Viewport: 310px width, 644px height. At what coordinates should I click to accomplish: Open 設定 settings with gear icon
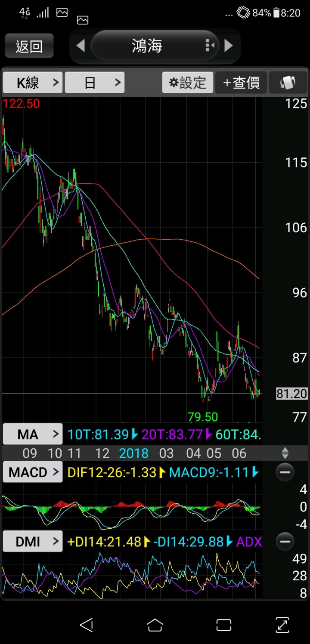click(x=188, y=83)
